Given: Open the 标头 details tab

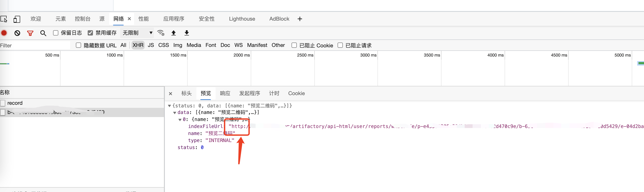Looking at the screenshot, I should click(x=187, y=93).
